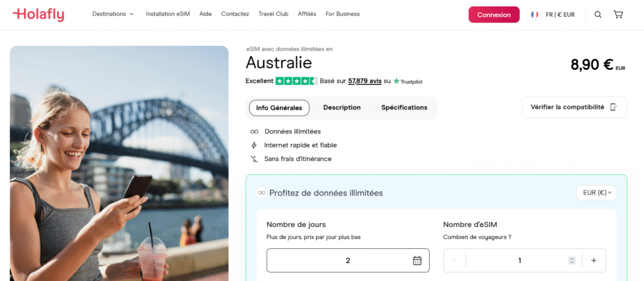Open Installation eSIM menu item
The width and height of the screenshot is (644, 281).
tap(168, 14)
